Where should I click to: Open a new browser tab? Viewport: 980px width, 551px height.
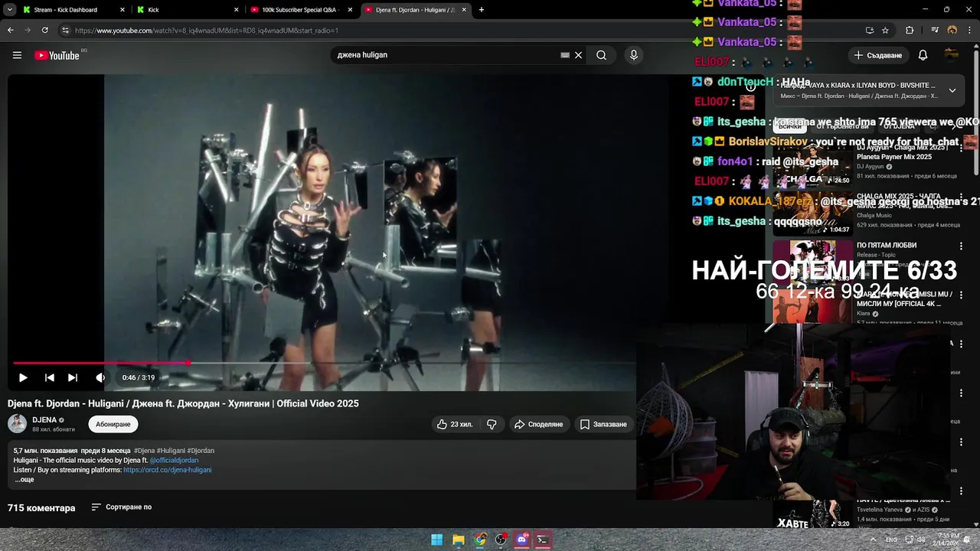[482, 10]
